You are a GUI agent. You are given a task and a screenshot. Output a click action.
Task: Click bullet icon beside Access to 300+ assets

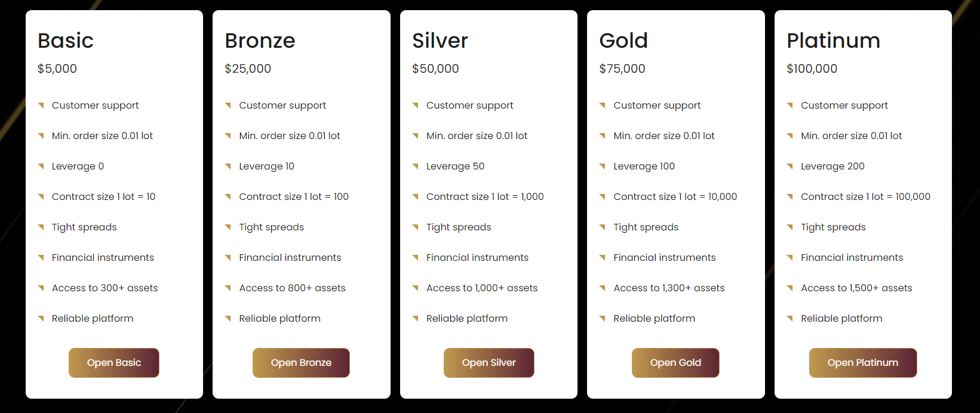(41, 288)
